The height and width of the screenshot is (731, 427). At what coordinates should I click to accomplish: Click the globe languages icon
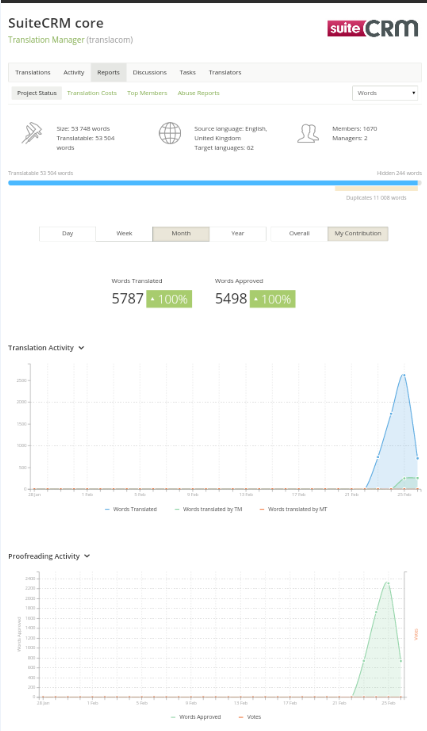tap(170, 133)
